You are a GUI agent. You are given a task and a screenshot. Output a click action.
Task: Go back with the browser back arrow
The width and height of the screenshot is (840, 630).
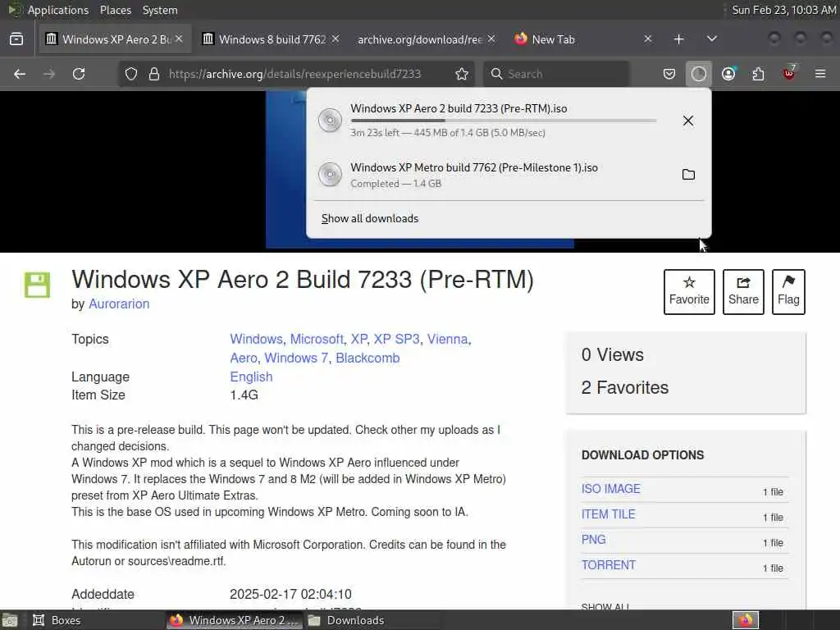(20, 74)
